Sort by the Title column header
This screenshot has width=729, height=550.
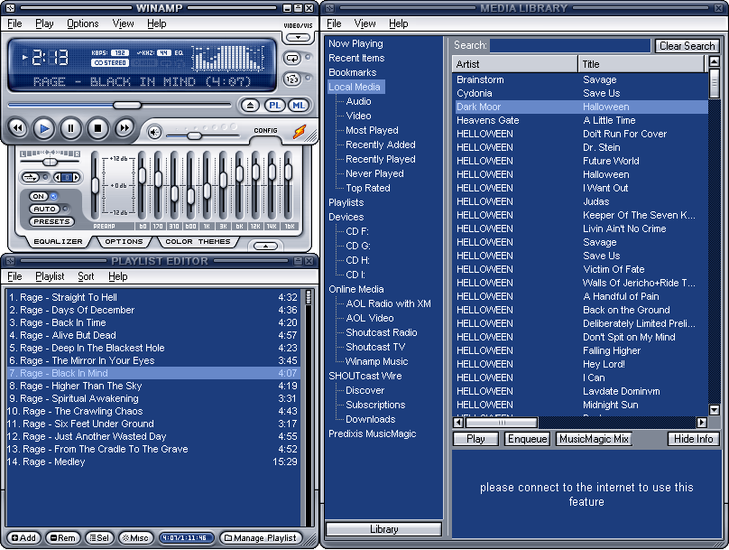[642, 64]
